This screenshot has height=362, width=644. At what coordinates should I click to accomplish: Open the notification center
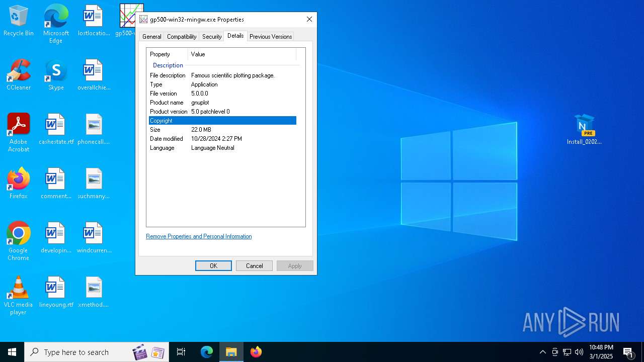point(628,352)
